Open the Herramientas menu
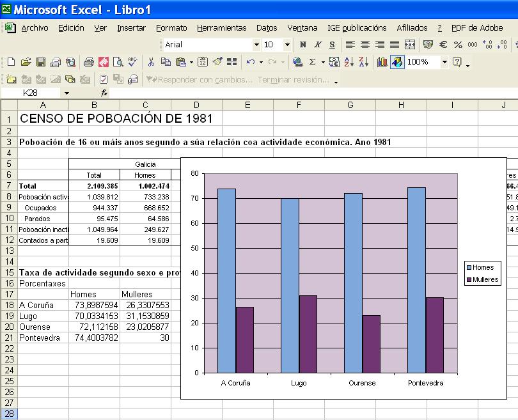 click(x=222, y=28)
